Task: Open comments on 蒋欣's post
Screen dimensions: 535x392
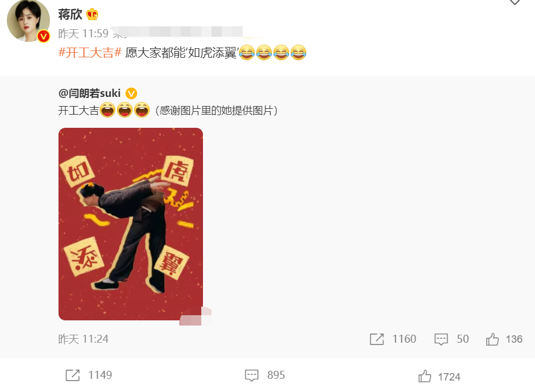Action: [252, 375]
